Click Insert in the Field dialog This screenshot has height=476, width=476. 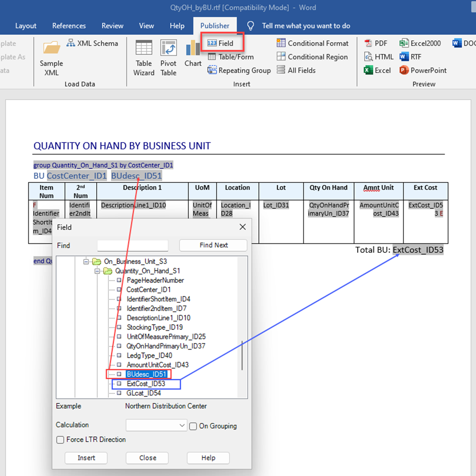(x=86, y=458)
